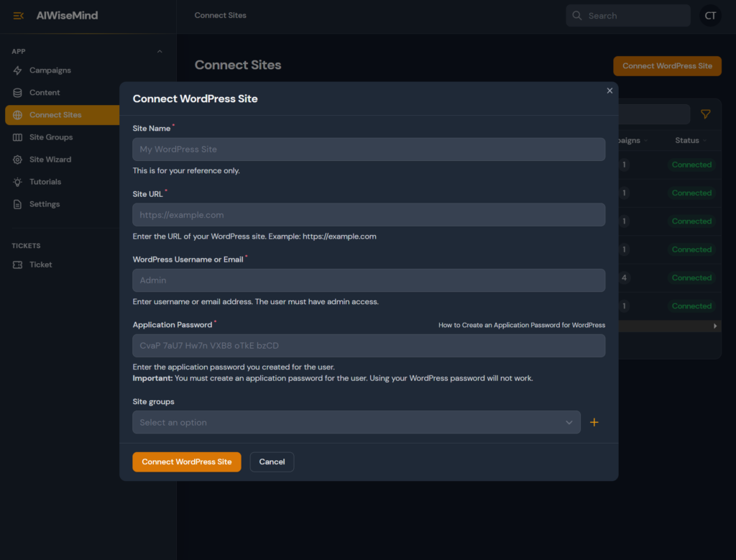The width and height of the screenshot is (736, 560).
Task: Open the Site groups selection dropdown
Action: [356, 422]
